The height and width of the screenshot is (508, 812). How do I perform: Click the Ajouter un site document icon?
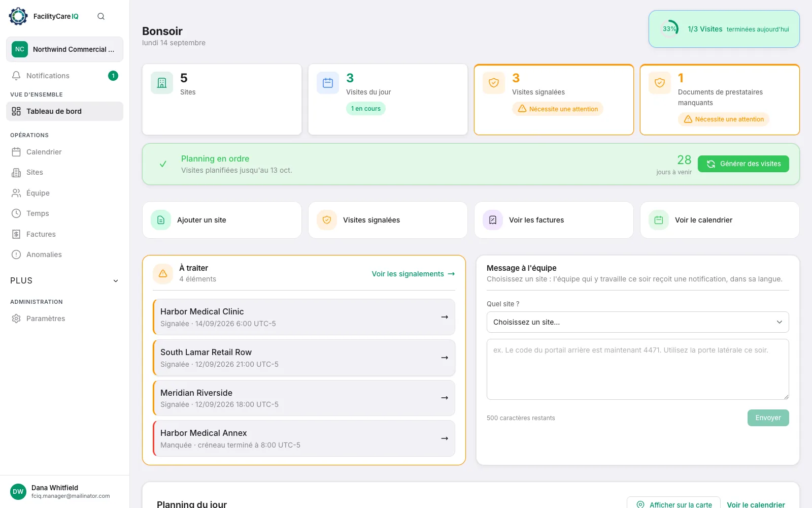(161, 220)
